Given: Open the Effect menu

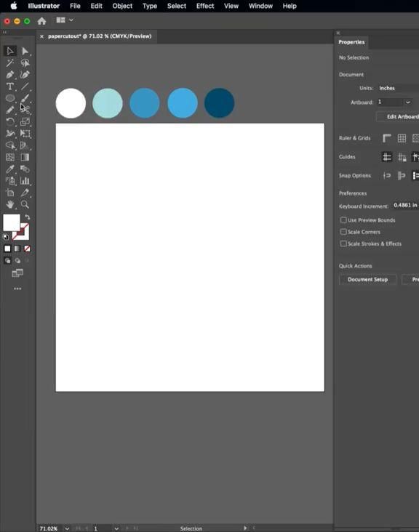Looking at the screenshot, I should pyautogui.click(x=205, y=6).
